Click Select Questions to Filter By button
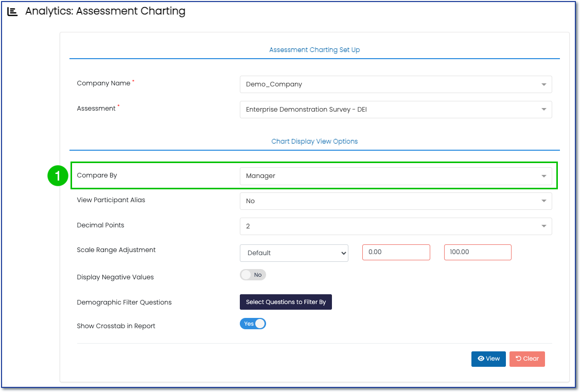Viewport: 580px width, 392px height. 286,302
